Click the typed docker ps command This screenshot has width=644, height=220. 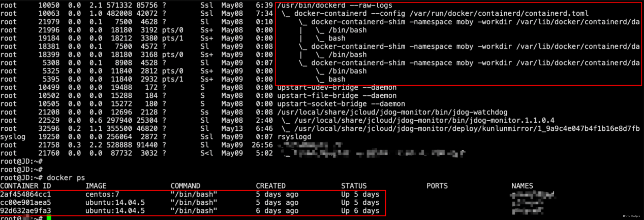click(x=66, y=178)
